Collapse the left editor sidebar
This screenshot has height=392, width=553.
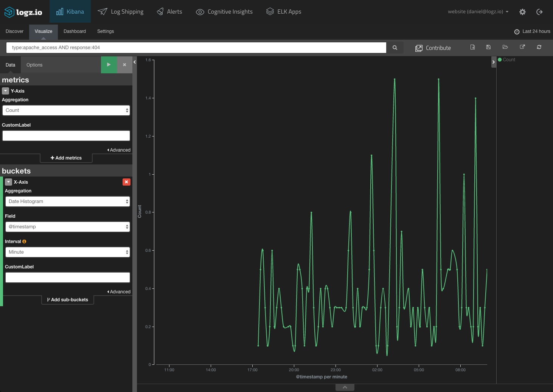(x=135, y=62)
